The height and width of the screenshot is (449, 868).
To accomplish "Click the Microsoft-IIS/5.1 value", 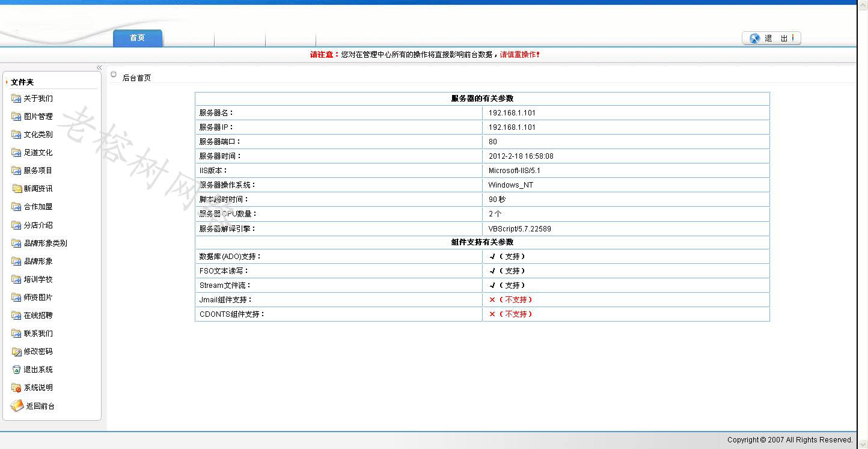I will 515,171.
